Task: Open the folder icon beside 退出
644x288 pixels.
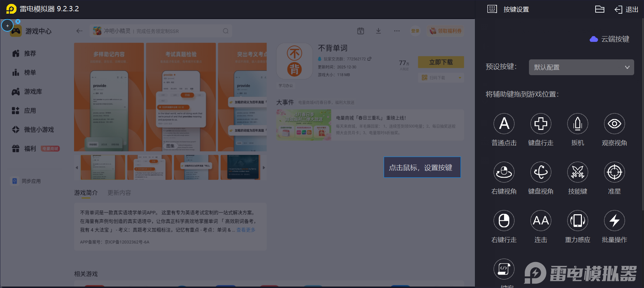Action: tap(600, 9)
